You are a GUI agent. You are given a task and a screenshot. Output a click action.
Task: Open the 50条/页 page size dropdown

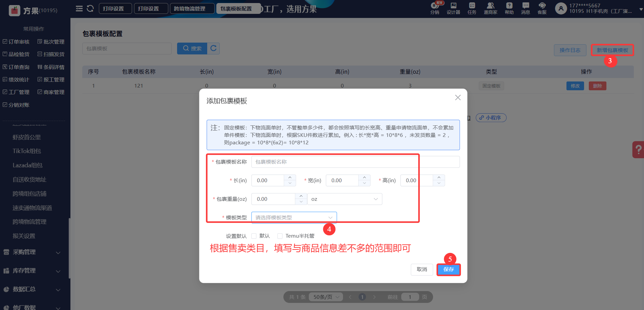tap(326, 297)
